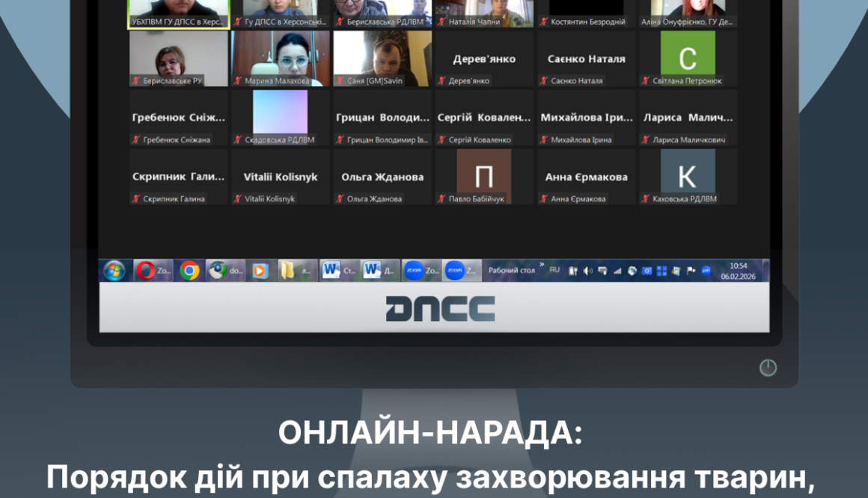
Task: Click the muted mic icon beside Дерев'янко
Action: click(x=441, y=80)
